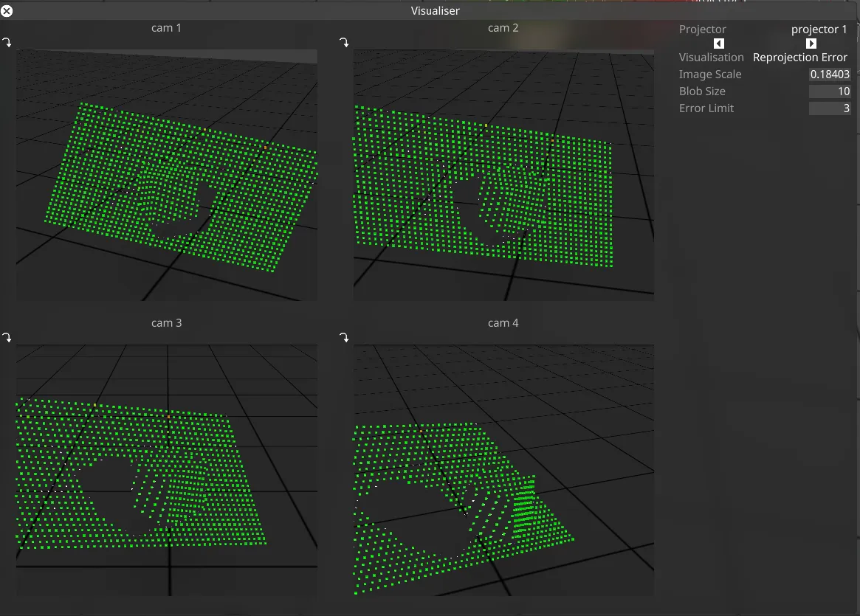860x616 pixels.
Task: Click the rotate view icon above cam 4
Action: (344, 337)
